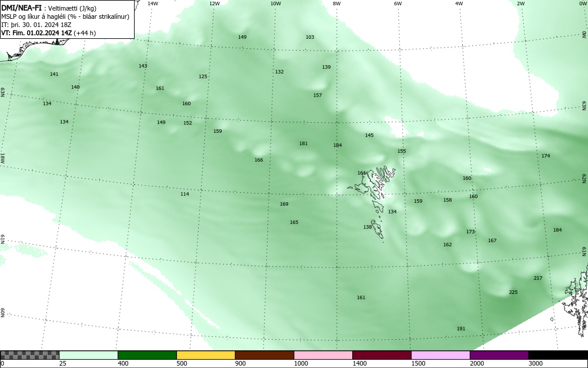Click the value "141" on the map
Image resolution: width=588 pixels, height=368 pixels.
tap(54, 74)
